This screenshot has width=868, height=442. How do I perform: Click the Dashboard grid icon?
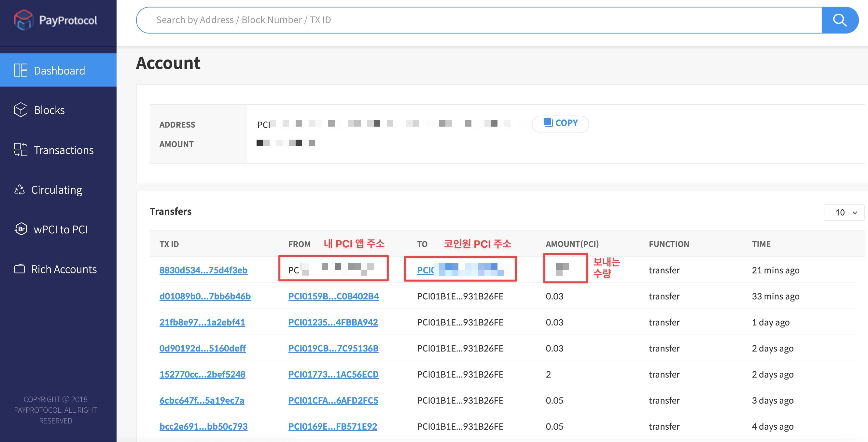tap(21, 70)
